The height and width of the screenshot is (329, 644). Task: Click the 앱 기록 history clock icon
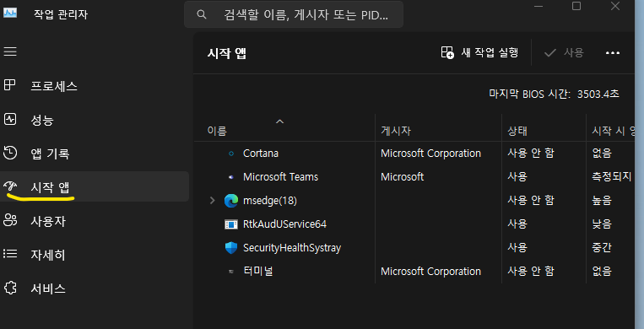[10, 153]
